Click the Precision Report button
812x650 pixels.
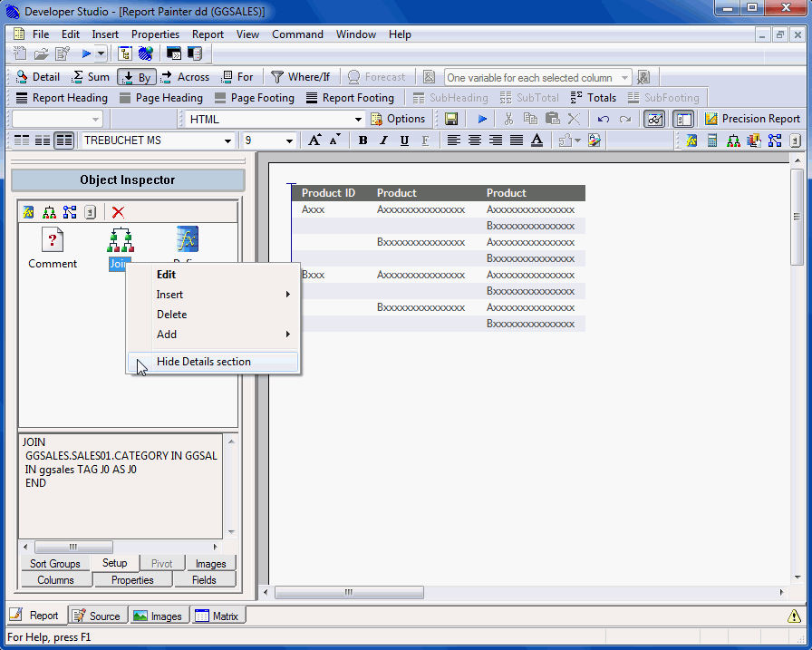(752, 119)
